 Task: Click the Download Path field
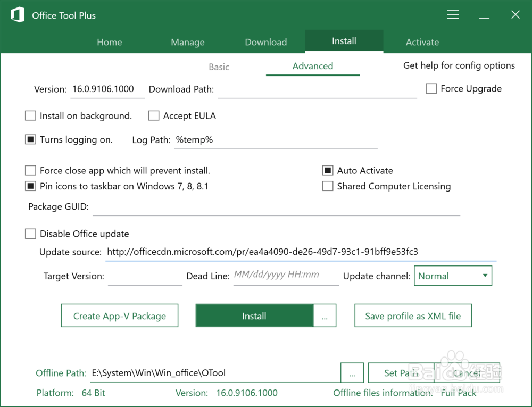317,89
